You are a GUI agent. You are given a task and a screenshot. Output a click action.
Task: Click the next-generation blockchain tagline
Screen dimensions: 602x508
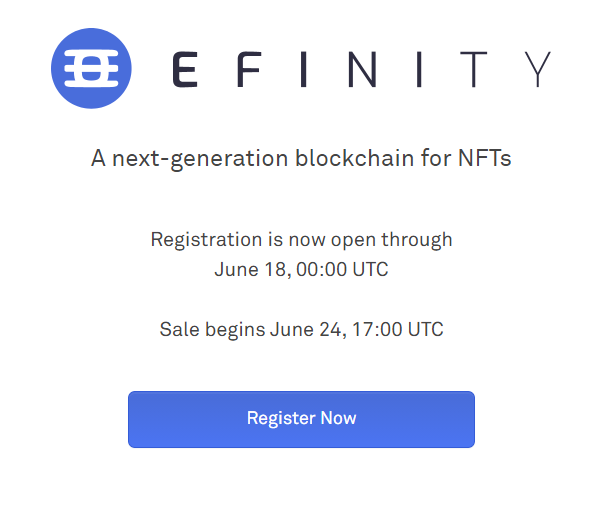point(301,159)
